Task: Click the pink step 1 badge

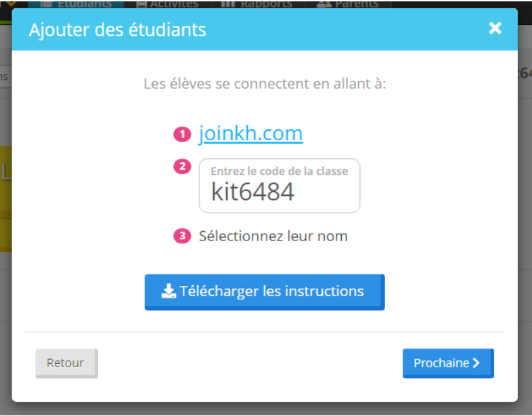Action: click(x=182, y=134)
